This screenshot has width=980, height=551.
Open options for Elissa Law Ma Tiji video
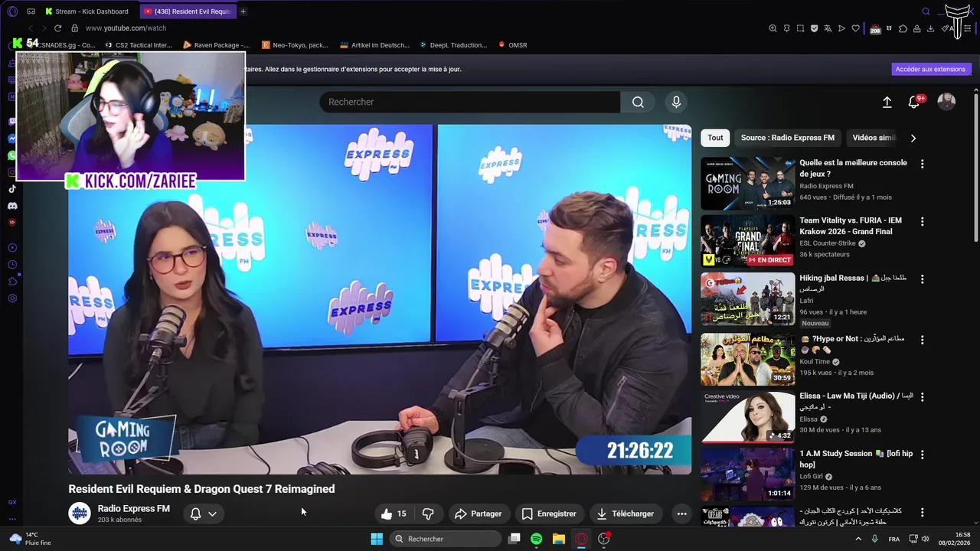922,396
